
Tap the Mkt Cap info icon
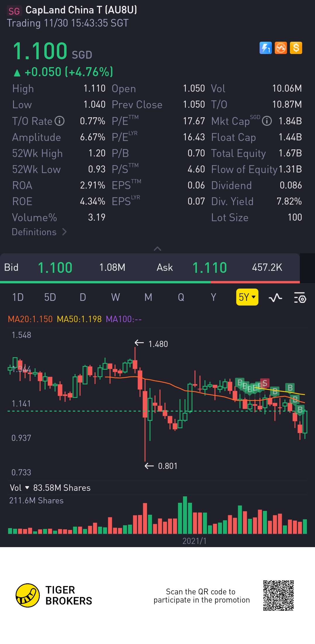pyautogui.click(x=267, y=121)
